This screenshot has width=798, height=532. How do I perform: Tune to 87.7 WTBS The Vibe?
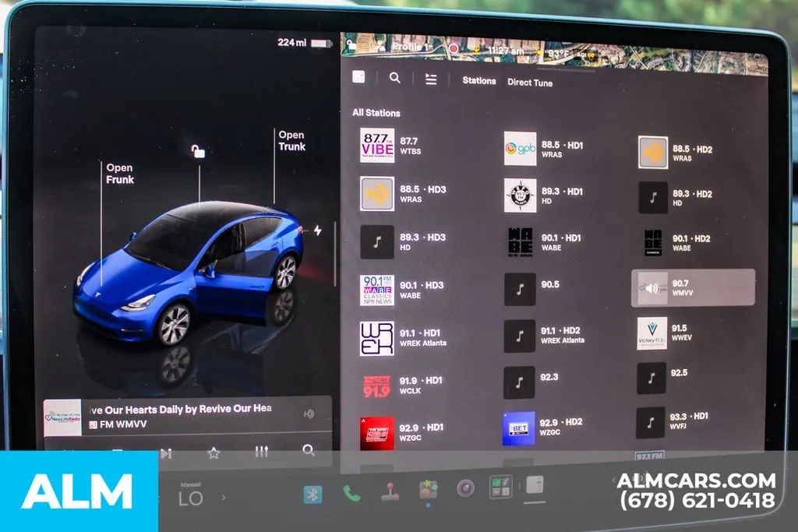(392, 146)
